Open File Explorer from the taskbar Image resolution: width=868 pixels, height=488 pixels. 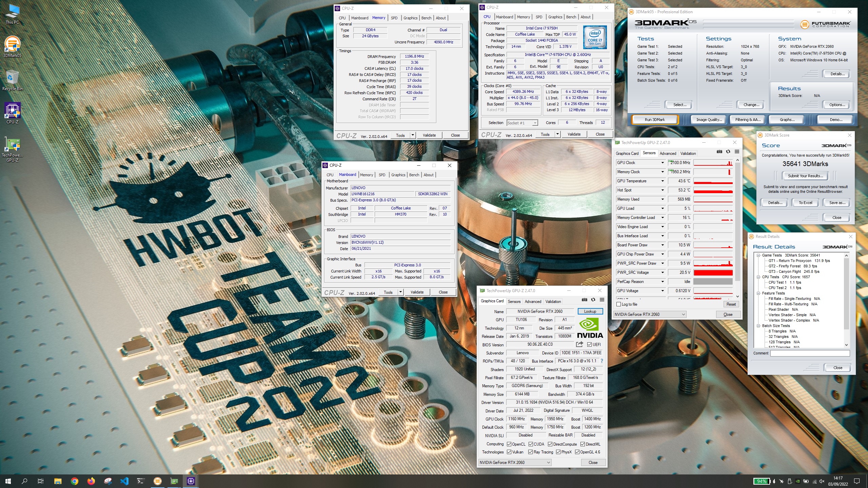(x=58, y=481)
